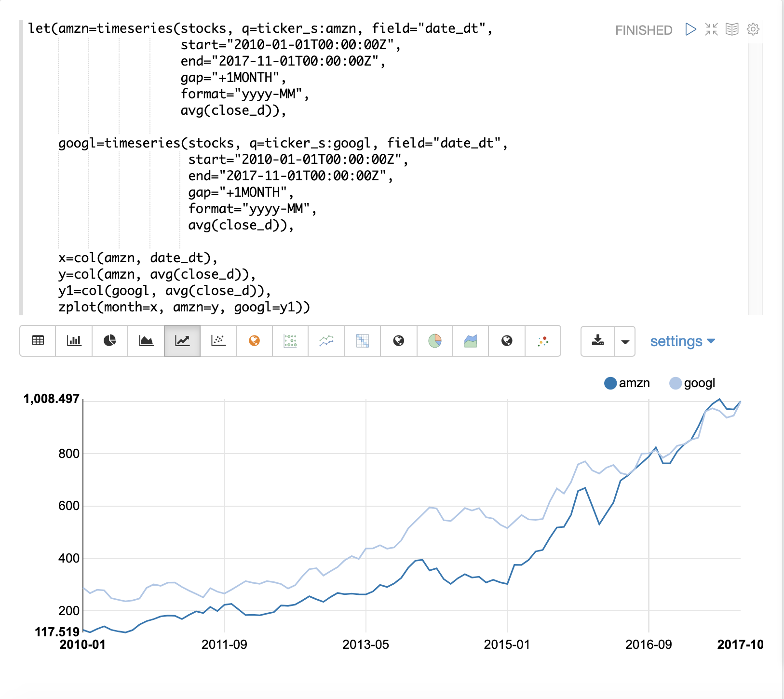784x699 pixels.
Task: Click the selected line chart button
Action: 182,341
